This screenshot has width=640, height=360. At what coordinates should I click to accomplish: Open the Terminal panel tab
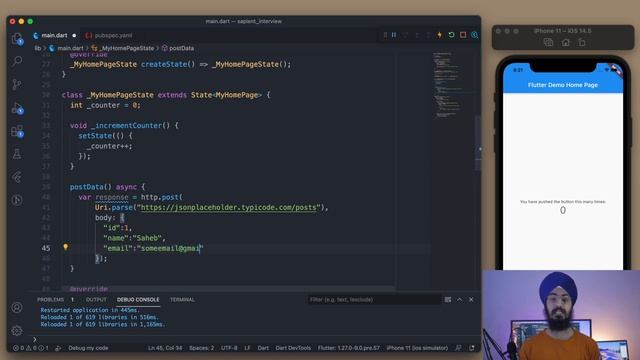[182, 300]
